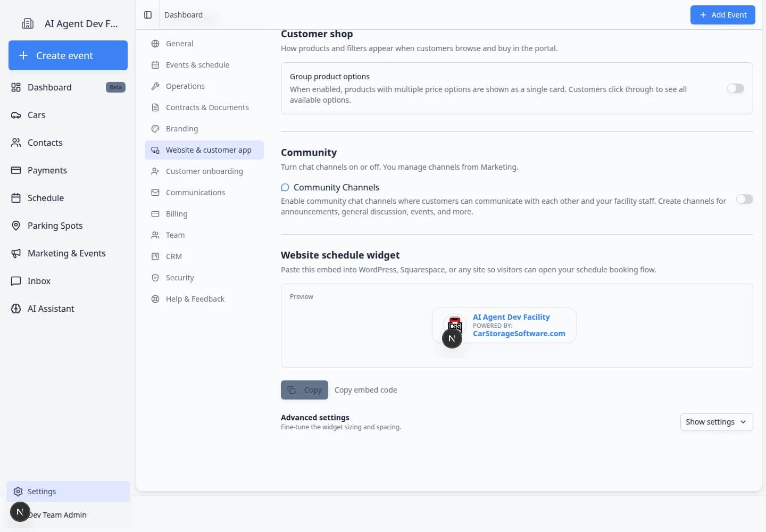Click the Customer onboarding user-plus icon
The image size is (766, 532).
(x=155, y=171)
